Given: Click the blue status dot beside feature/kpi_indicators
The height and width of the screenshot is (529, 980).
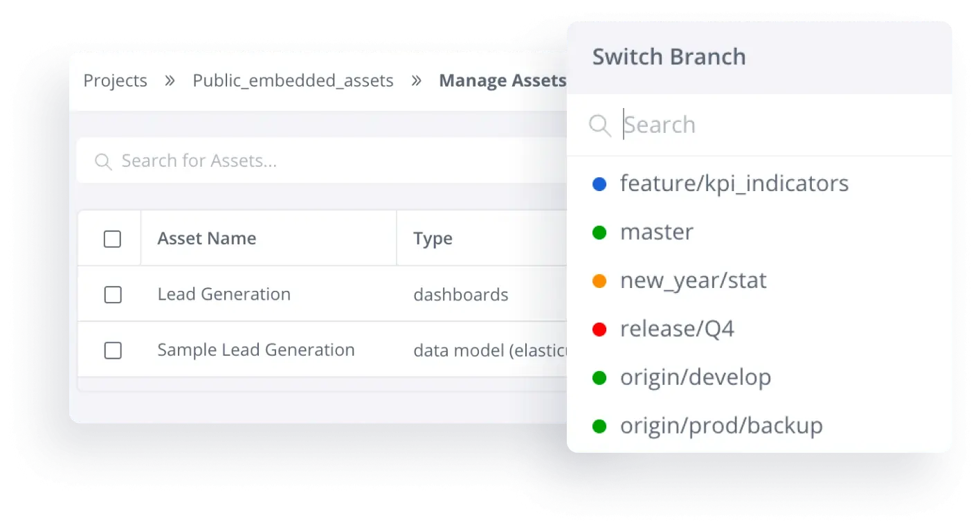Looking at the screenshot, I should point(599,183).
